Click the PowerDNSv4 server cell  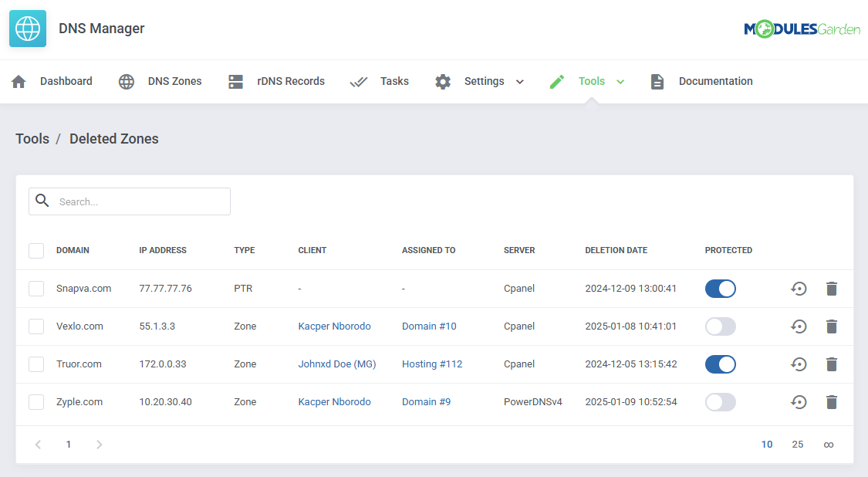[x=533, y=401]
